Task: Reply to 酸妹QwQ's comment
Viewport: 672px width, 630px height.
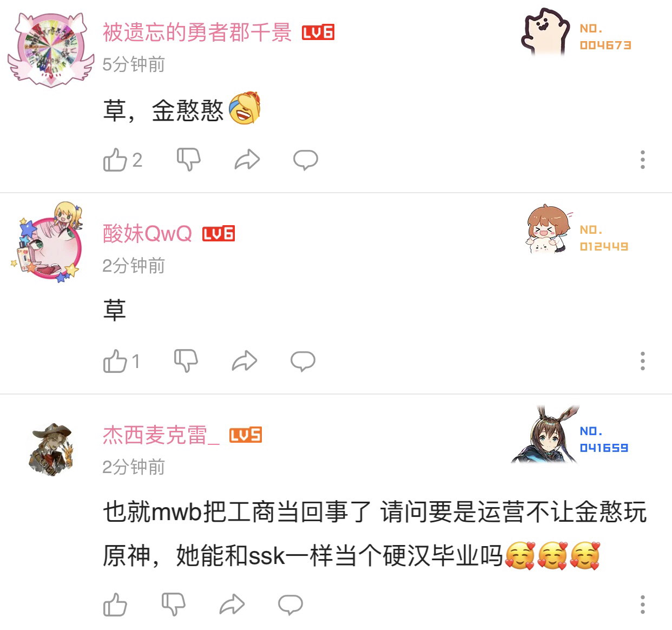Action: [x=303, y=361]
